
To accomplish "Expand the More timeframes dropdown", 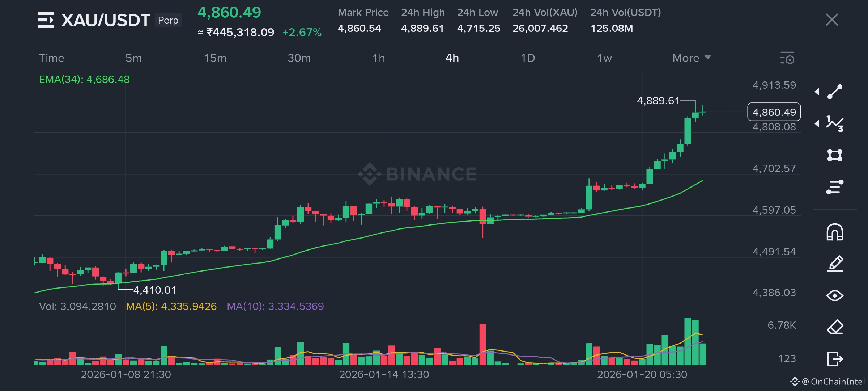I will 692,58.
